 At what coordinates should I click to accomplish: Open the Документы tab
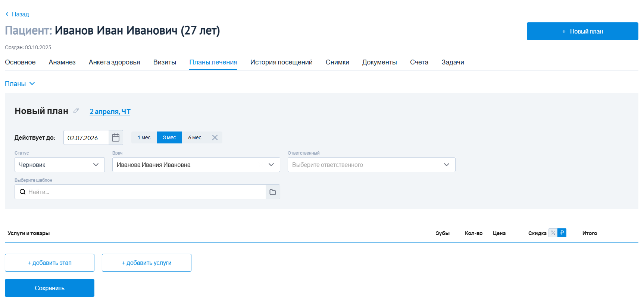pos(379,62)
